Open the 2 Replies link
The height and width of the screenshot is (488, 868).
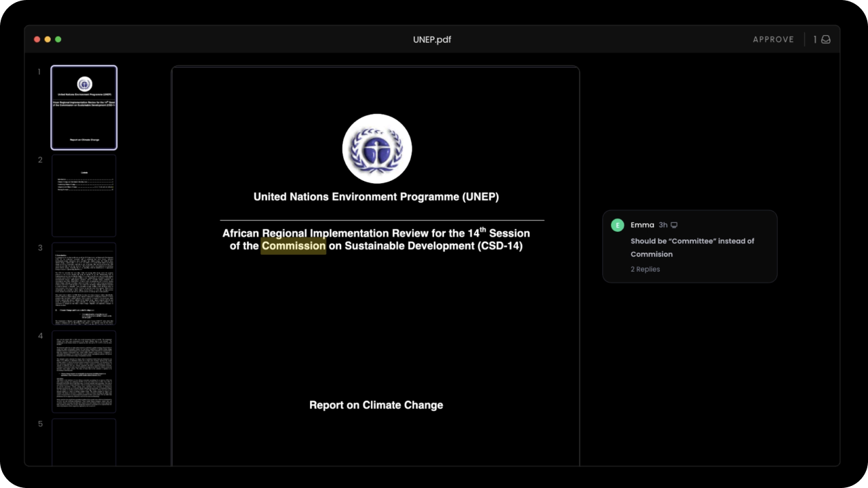pyautogui.click(x=645, y=269)
